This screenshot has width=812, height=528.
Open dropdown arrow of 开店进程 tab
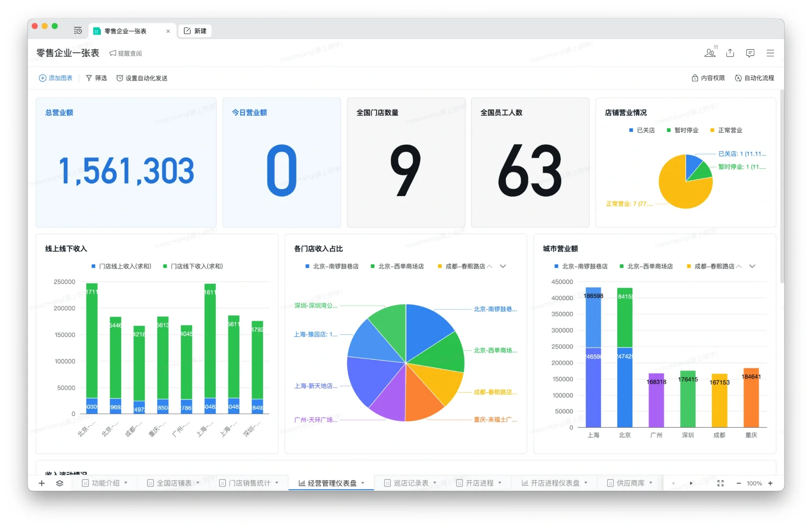(500, 483)
